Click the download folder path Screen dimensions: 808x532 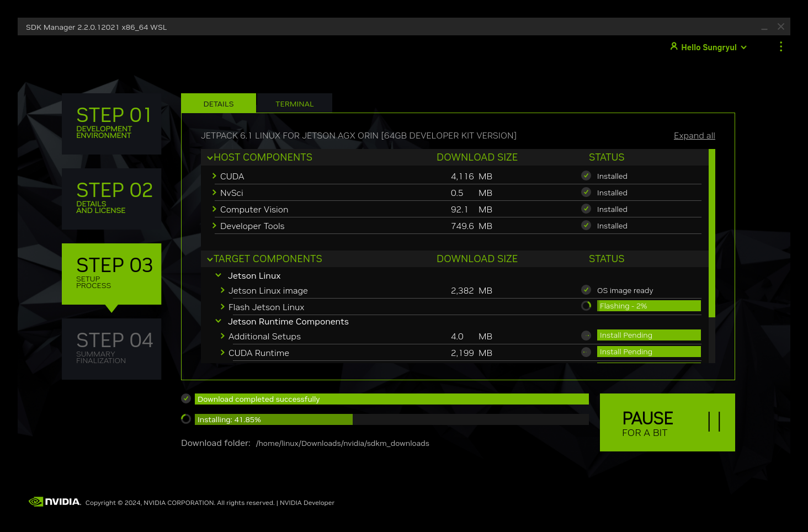click(343, 443)
